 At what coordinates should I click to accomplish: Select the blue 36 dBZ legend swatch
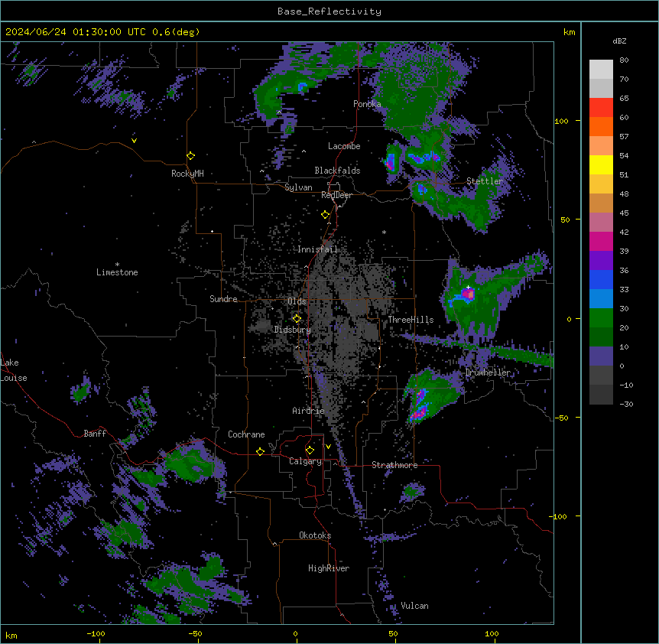[x=601, y=279]
